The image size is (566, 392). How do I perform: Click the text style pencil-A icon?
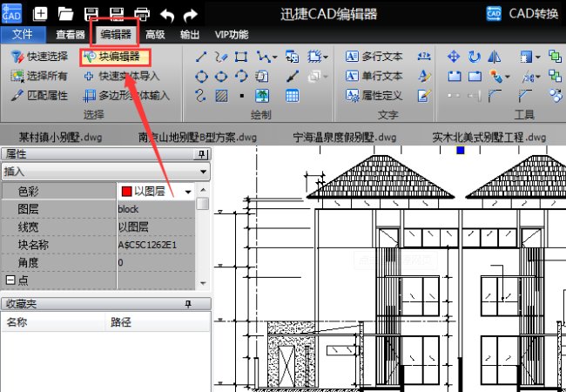pos(424,76)
